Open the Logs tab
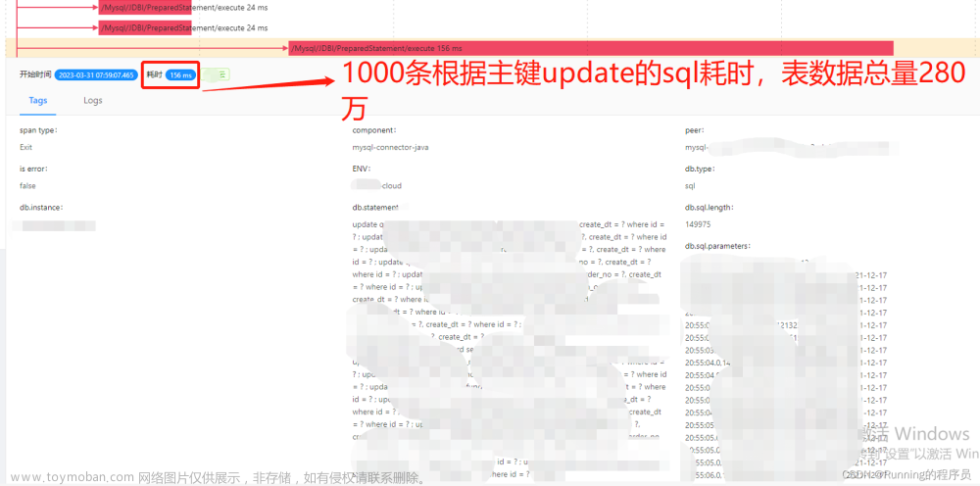 [93, 101]
